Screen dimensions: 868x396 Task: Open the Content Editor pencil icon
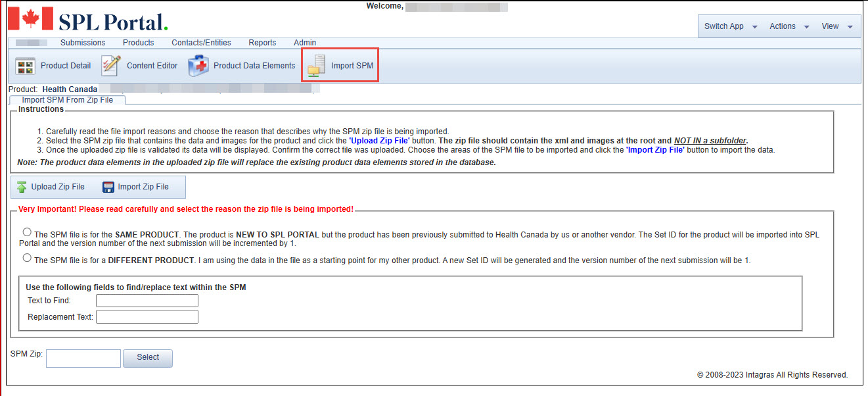pos(111,66)
